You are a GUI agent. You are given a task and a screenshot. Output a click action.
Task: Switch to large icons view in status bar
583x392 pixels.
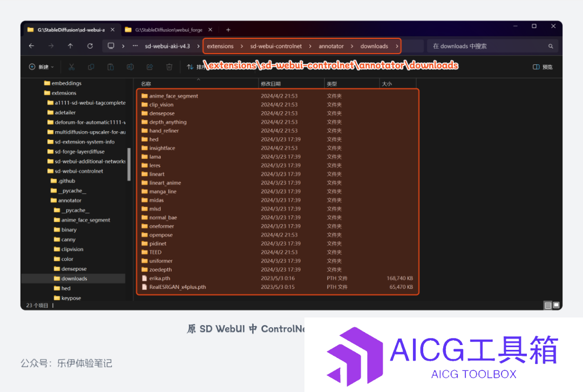tap(556, 306)
